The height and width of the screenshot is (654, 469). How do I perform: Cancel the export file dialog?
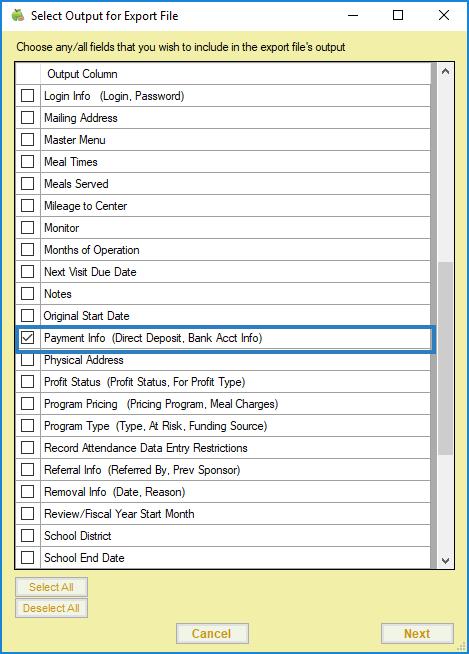212,634
